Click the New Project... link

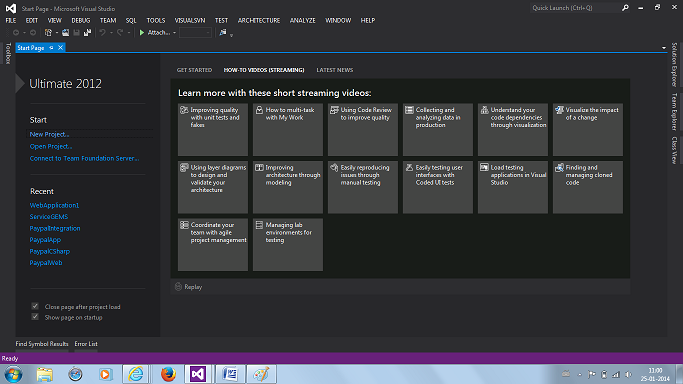pyautogui.click(x=49, y=134)
